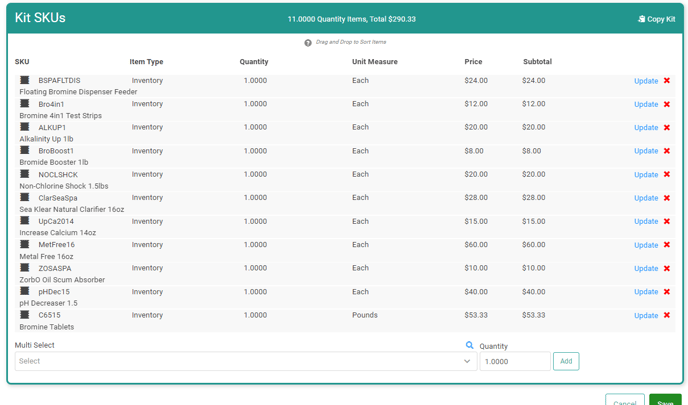Delete the MetFree16 row with red X

coord(667,245)
